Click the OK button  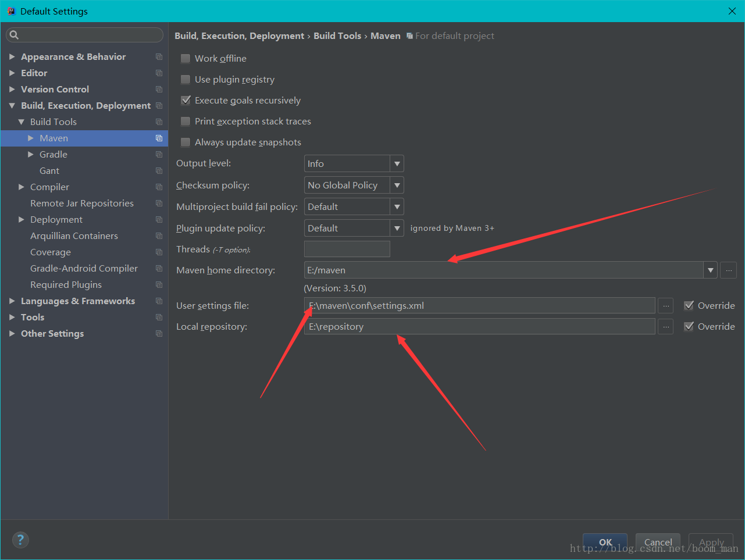tap(605, 542)
